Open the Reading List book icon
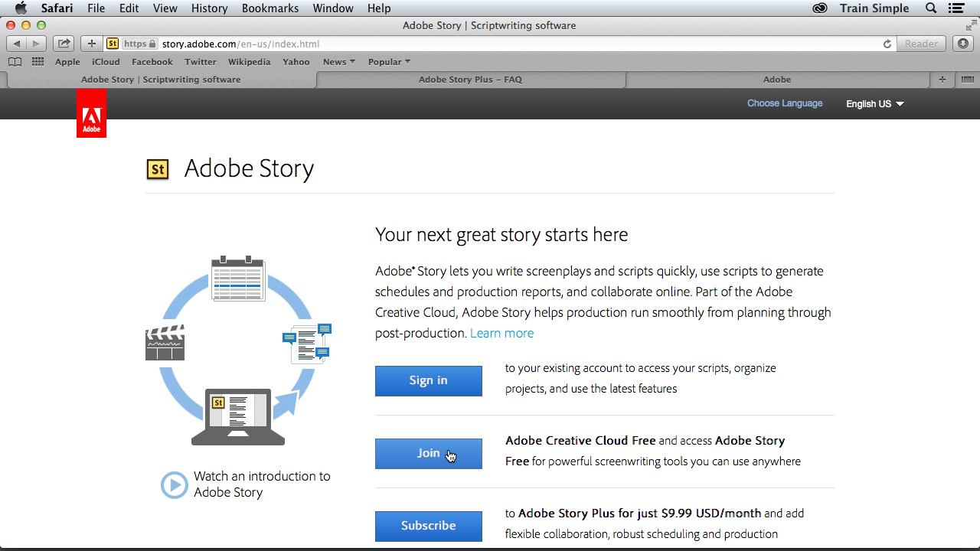Image resolution: width=980 pixels, height=551 pixels. tap(15, 62)
